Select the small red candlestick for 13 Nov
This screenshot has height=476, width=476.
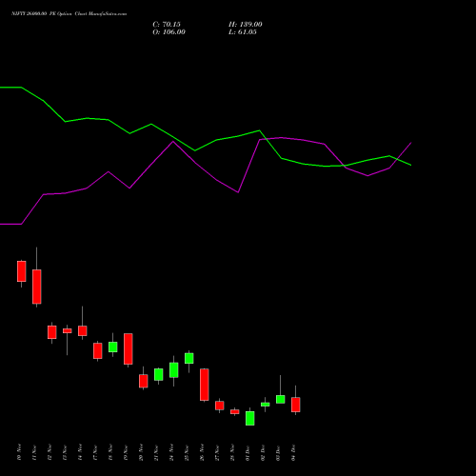coord(68,331)
